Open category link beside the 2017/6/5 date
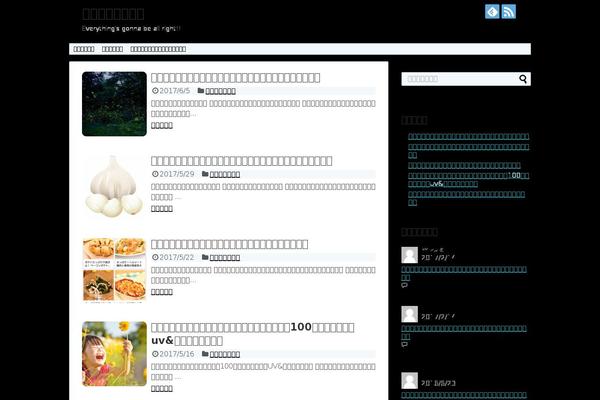The height and width of the screenshot is (400, 600). tap(220, 91)
